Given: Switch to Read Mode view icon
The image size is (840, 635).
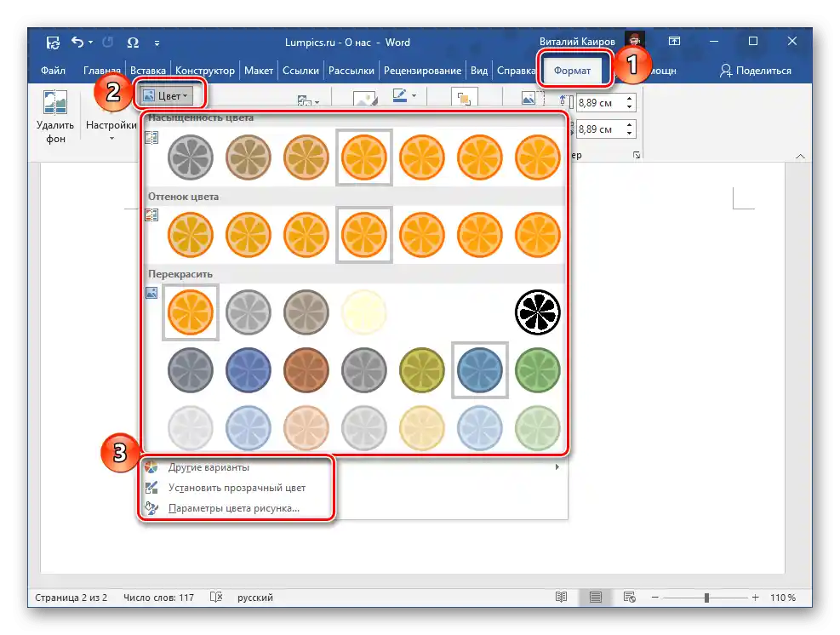Looking at the screenshot, I should pos(562,597).
